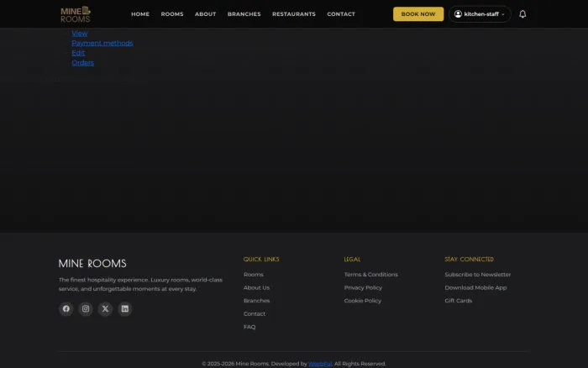Expand the kitchen-staff account dropdown

pyautogui.click(x=480, y=14)
